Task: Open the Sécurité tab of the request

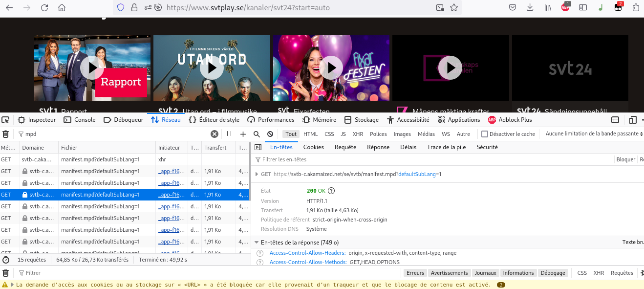Action: [x=487, y=147]
